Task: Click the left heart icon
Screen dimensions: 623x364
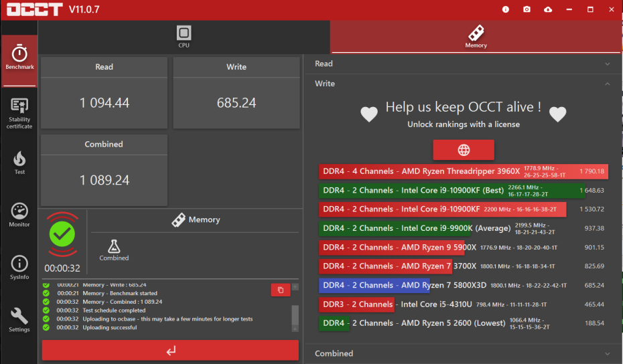Action: (x=369, y=114)
